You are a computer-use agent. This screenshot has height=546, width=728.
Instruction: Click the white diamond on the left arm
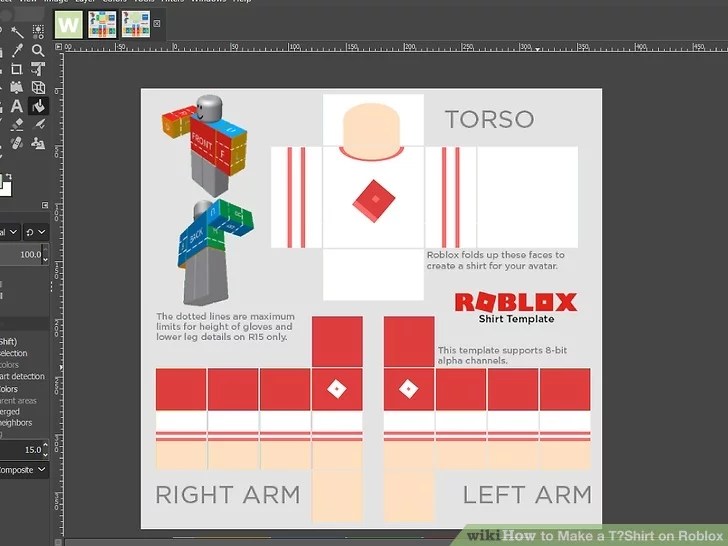409,389
